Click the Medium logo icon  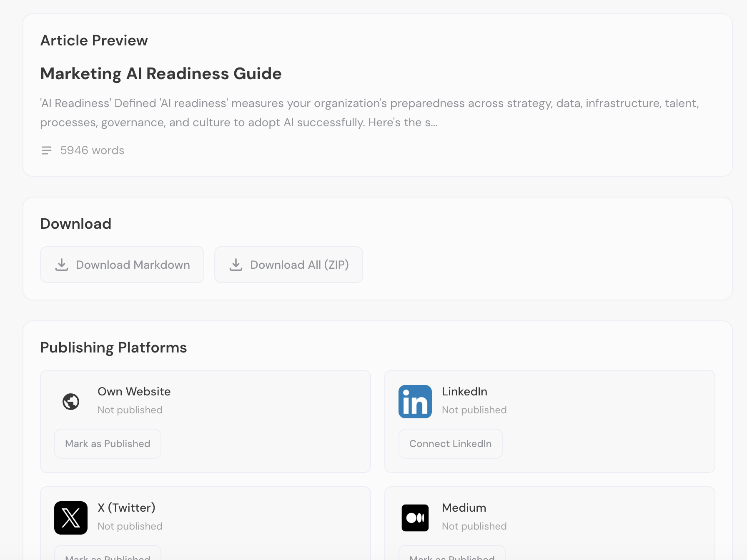415,518
